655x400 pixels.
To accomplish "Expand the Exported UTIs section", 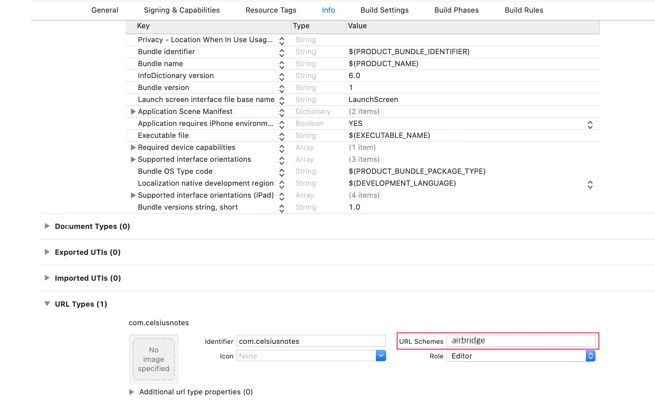I will 47,252.
